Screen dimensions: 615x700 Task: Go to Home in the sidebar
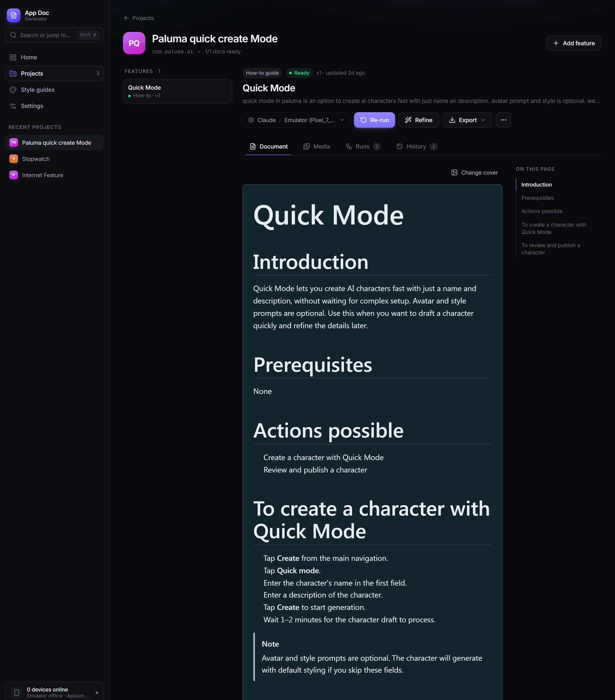click(x=54, y=57)
